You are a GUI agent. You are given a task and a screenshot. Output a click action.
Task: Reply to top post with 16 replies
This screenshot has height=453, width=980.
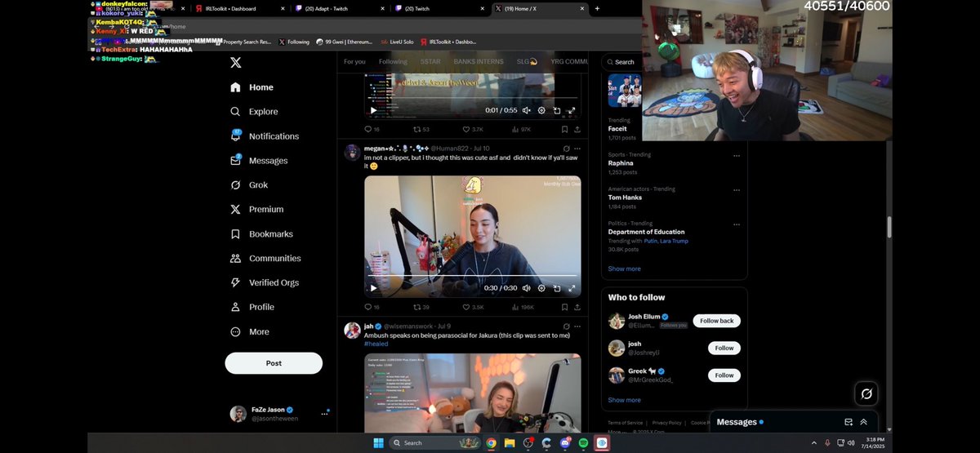click(372, 129)
